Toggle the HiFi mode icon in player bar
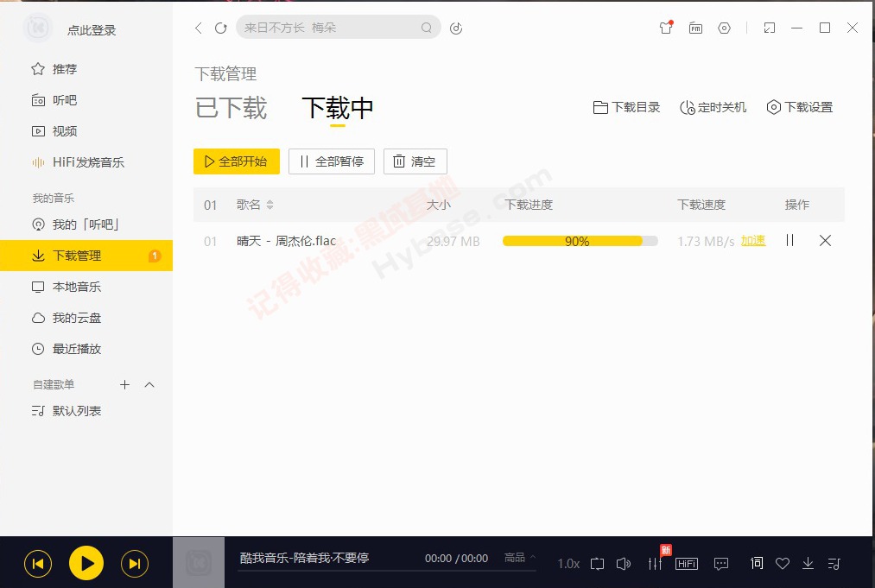 point(687,564)
